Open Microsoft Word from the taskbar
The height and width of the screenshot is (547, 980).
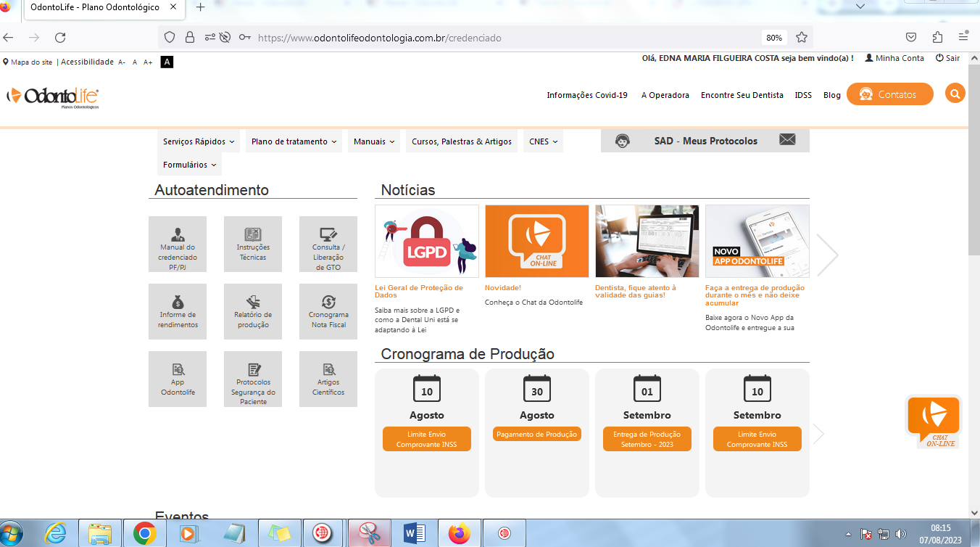[415, 534]
